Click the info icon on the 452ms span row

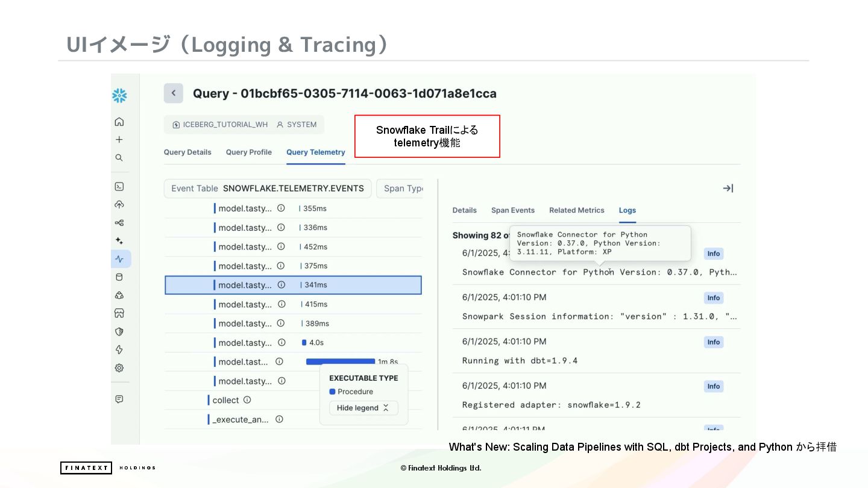(281, 246)
